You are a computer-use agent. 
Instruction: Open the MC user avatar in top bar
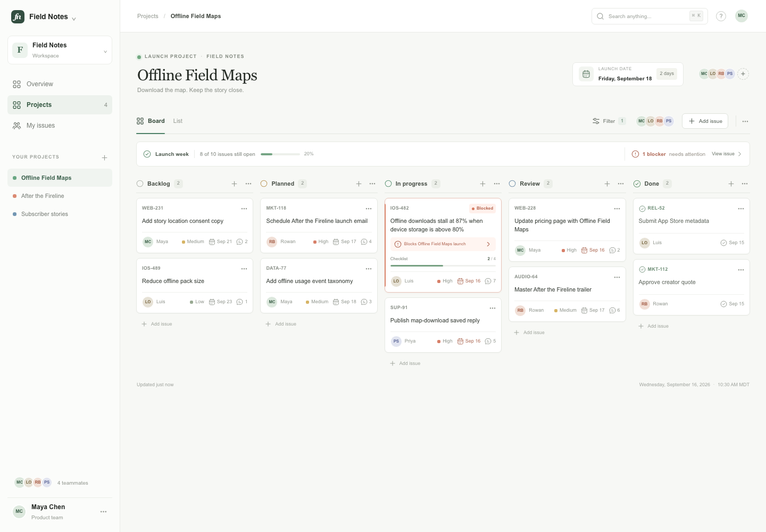[742, 16]
